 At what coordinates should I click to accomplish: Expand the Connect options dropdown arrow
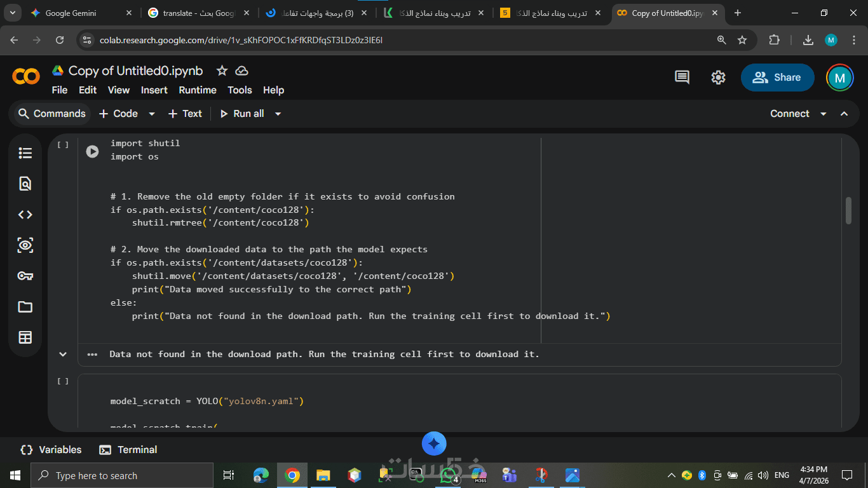tap(824, 114)
